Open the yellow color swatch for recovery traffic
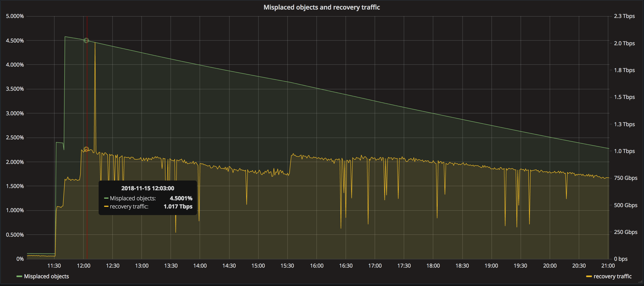The image size is (644, 286). [589, 276]
